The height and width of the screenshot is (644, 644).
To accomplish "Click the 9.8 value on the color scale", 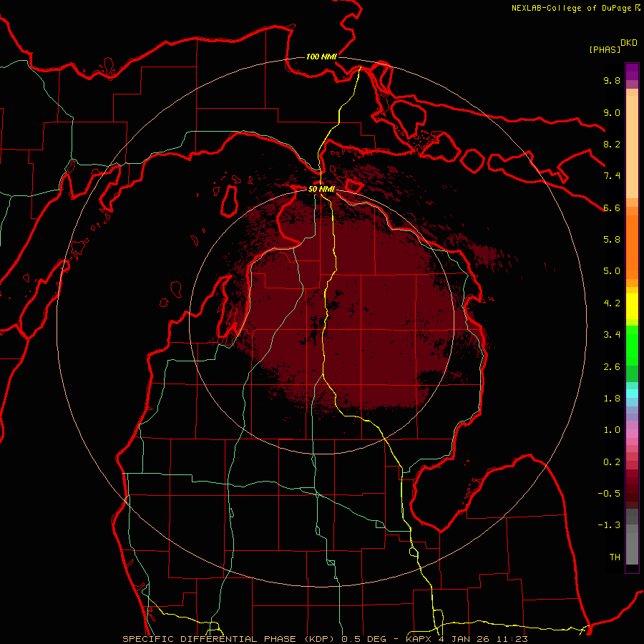I will coord(612,81).
